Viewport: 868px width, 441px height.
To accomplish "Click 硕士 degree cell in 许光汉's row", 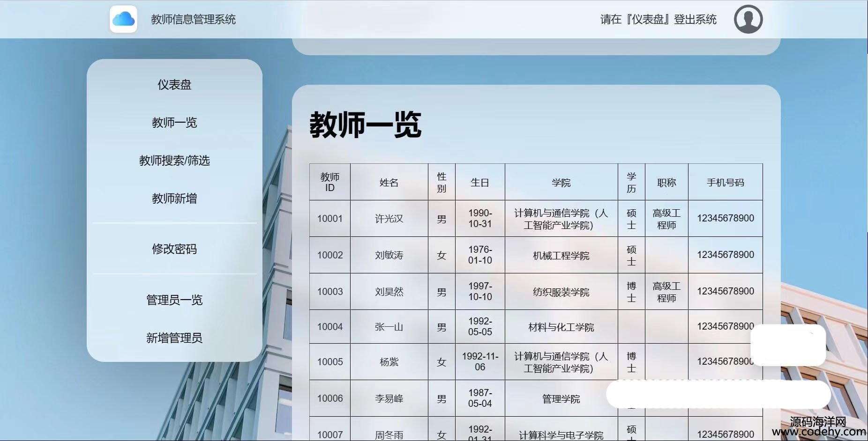I will (x=631, y=219).
